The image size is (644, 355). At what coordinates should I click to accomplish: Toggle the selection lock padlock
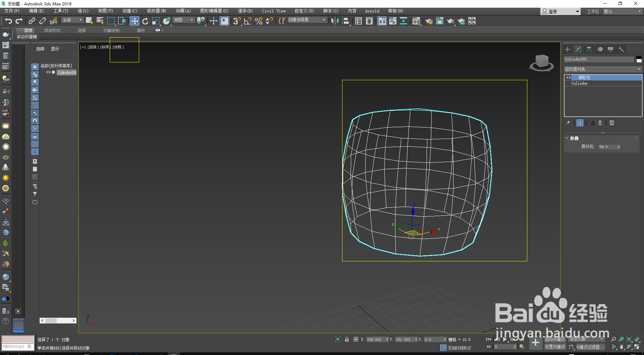[x=347, y=340]
